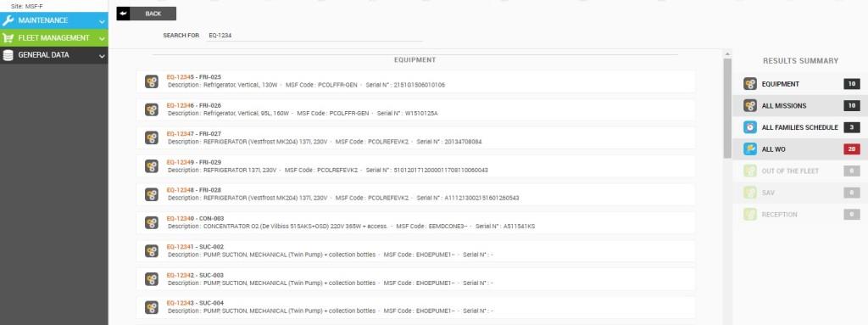The image size is (868, 325).
Task: Click the Equipment icon in Results Summary
Action: point(750,84)
